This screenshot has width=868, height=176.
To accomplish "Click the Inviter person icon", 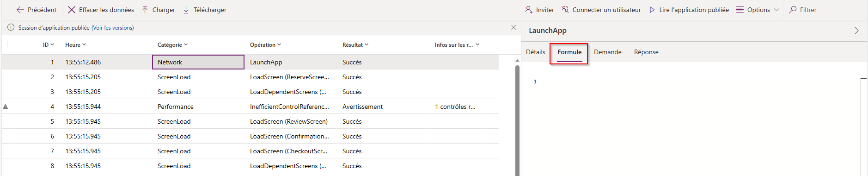I will pyautogui.click(x=529, y=10).
